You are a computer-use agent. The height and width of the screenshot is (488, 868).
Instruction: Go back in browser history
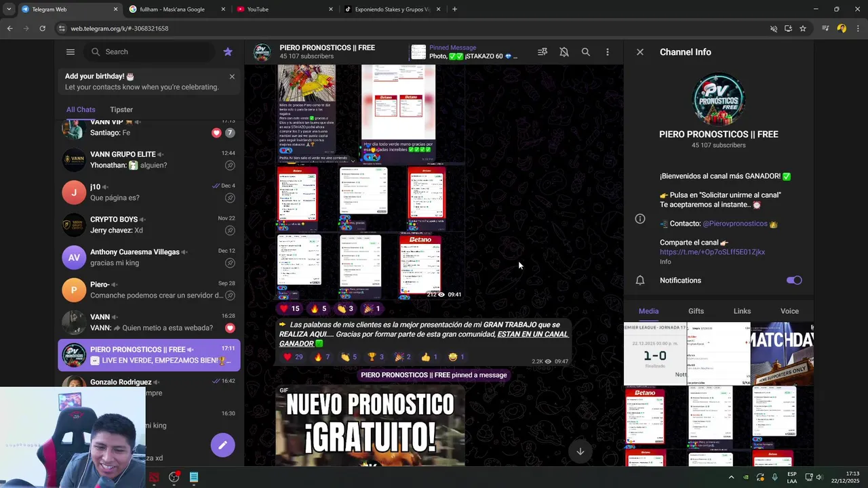click(9, 28)
